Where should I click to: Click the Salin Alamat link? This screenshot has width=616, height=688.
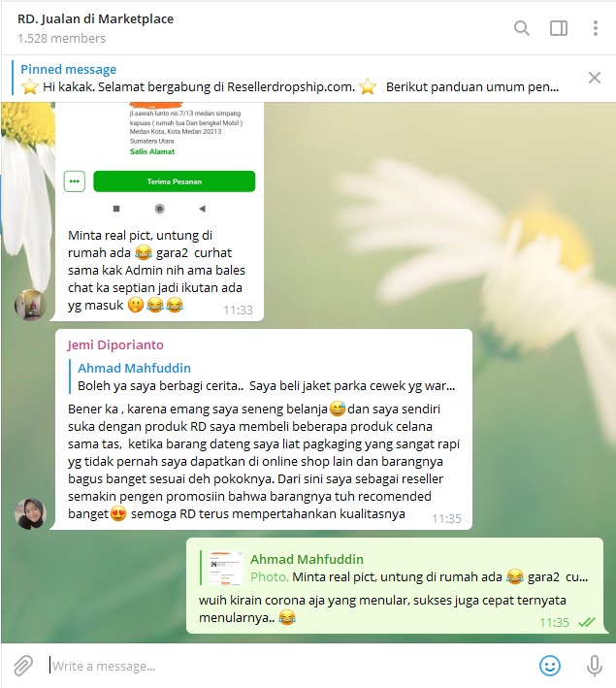pos(151,151)
